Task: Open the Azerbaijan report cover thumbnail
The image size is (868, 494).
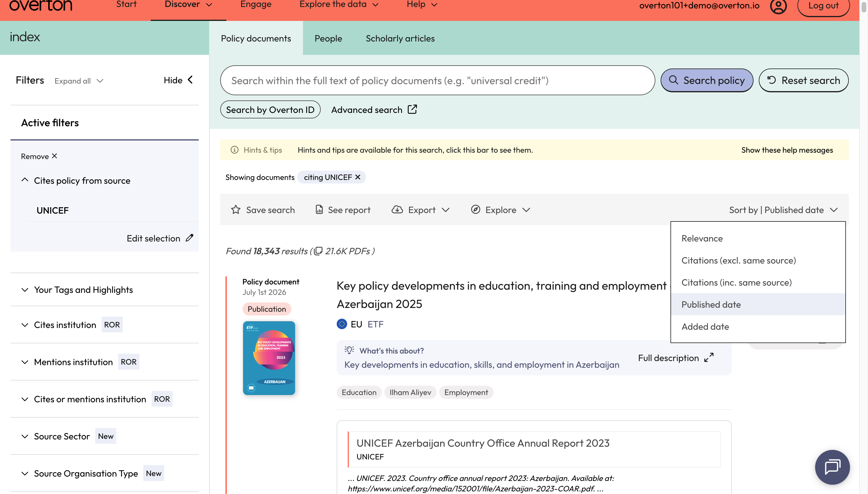Action: point(269,358)
